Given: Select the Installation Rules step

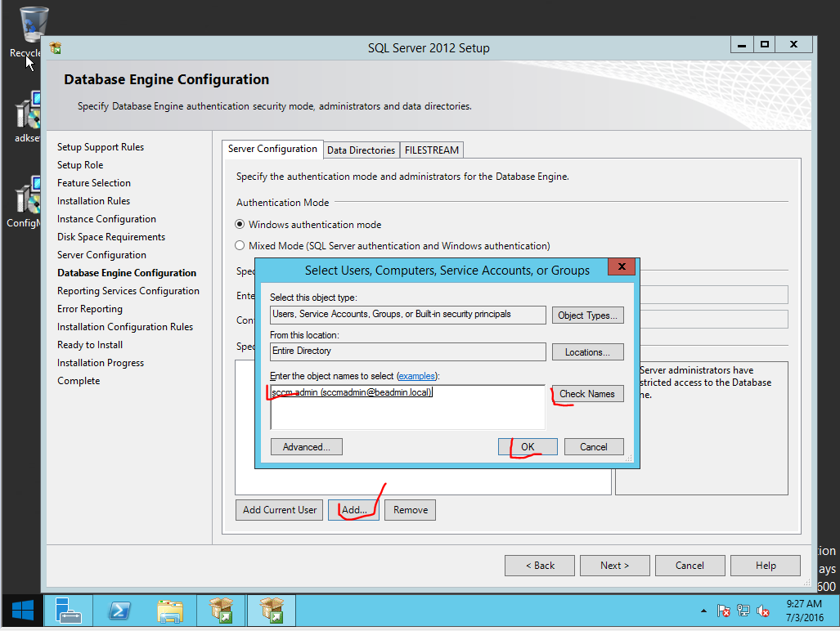Looking at the screenshot, I should [x=94, y=201].
